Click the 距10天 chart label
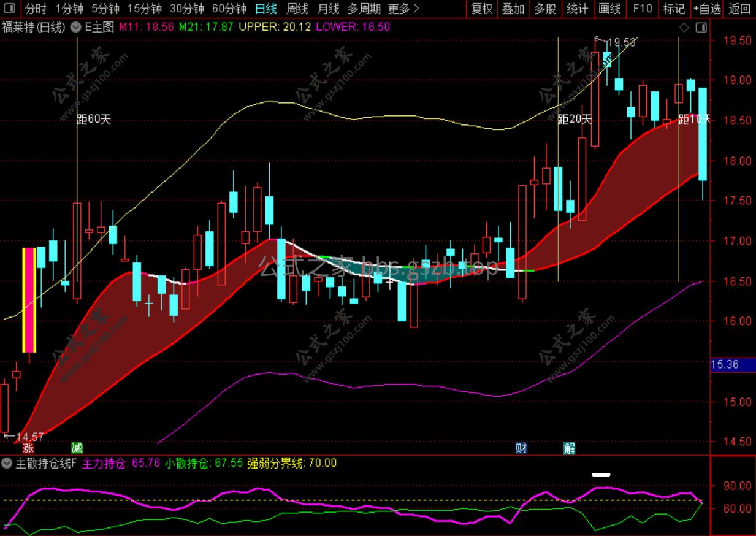This screenshot has width=756, height=536. pyautogui.click(x=695, y=119)
